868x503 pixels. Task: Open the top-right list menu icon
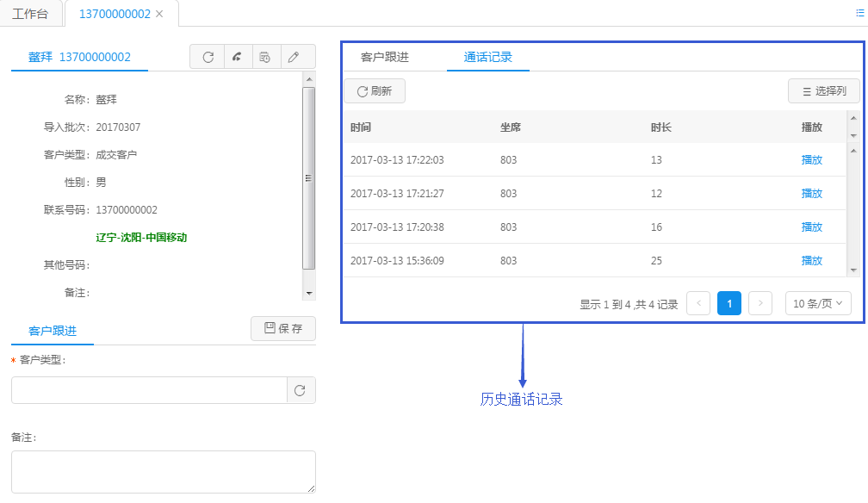click(x=859, y=14)
